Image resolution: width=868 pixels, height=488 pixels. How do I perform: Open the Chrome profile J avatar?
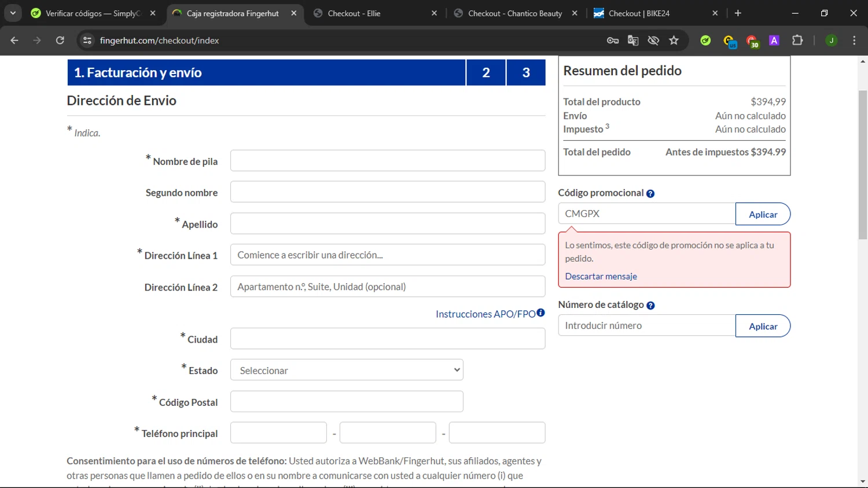click(x=832, y=41)
